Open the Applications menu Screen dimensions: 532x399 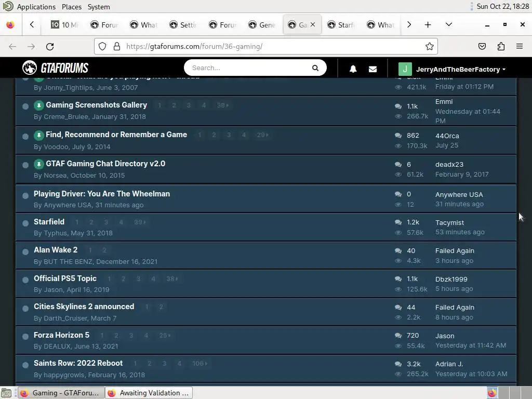pyautogui.click(x=36, y=7)
